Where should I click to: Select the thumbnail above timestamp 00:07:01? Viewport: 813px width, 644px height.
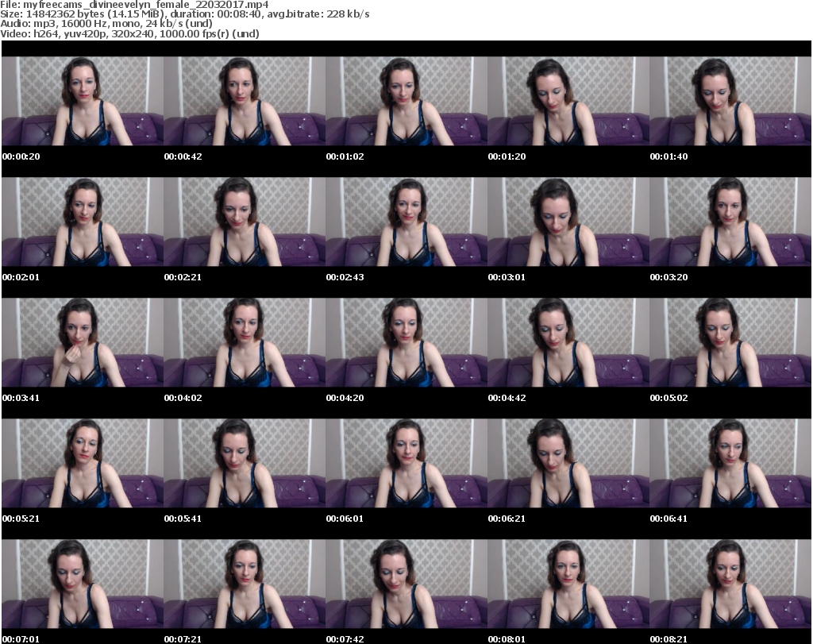[x=83, y=584]
